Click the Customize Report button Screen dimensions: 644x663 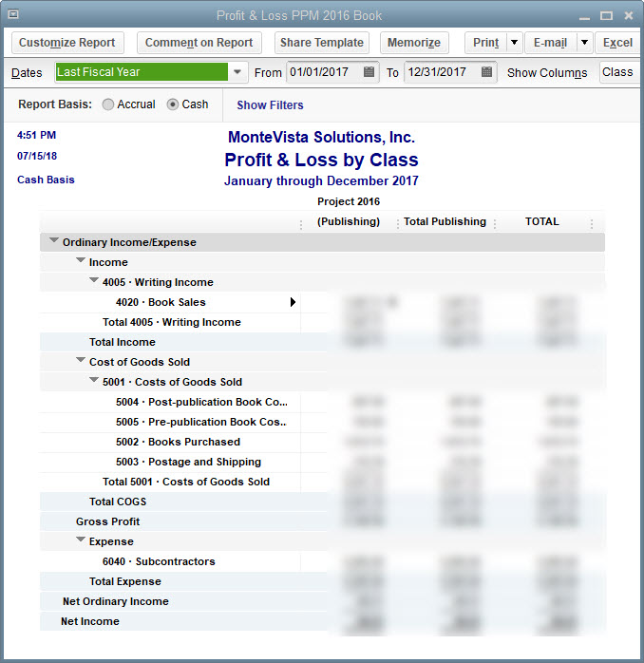click(67, 43)
